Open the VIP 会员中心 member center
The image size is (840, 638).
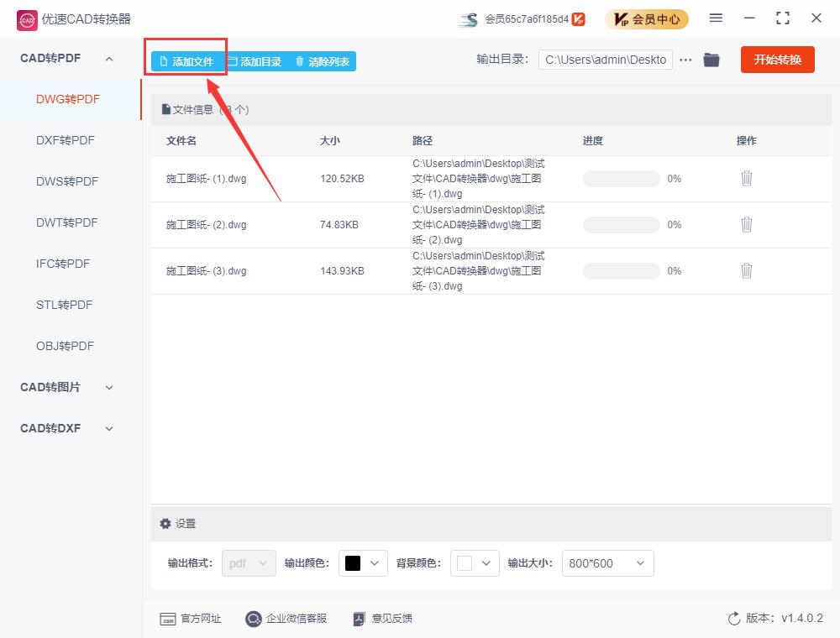(x=646, y=18)
